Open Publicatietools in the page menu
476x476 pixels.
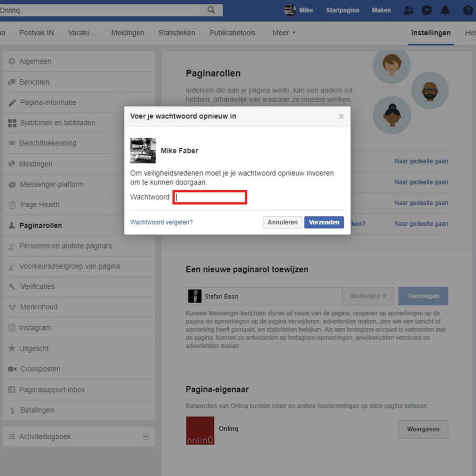coord(232,33)
